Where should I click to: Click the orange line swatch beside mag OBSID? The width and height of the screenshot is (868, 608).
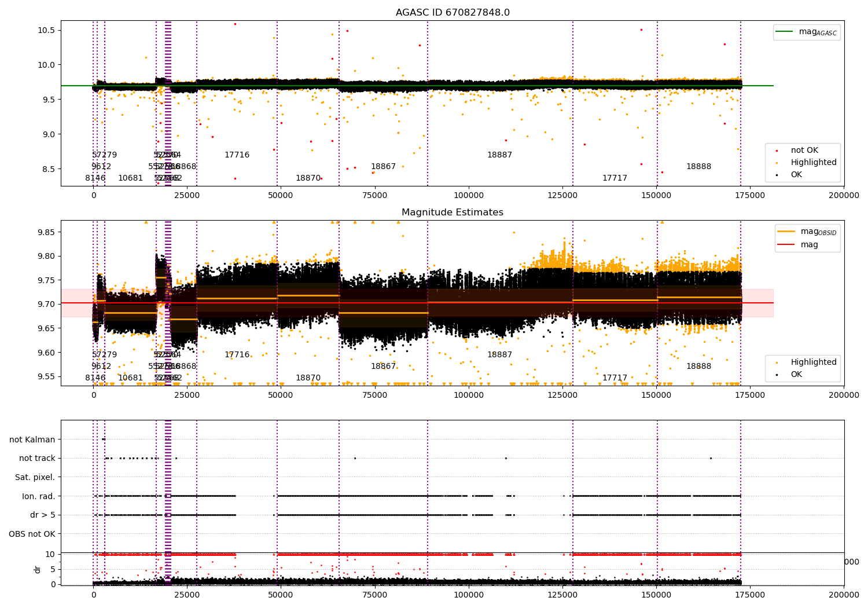point(786,232)
